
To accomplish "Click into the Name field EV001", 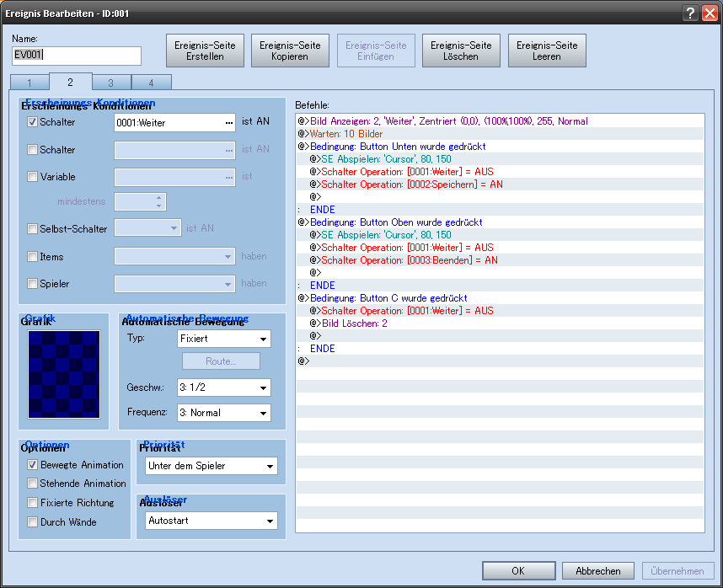I will [77, 55].
